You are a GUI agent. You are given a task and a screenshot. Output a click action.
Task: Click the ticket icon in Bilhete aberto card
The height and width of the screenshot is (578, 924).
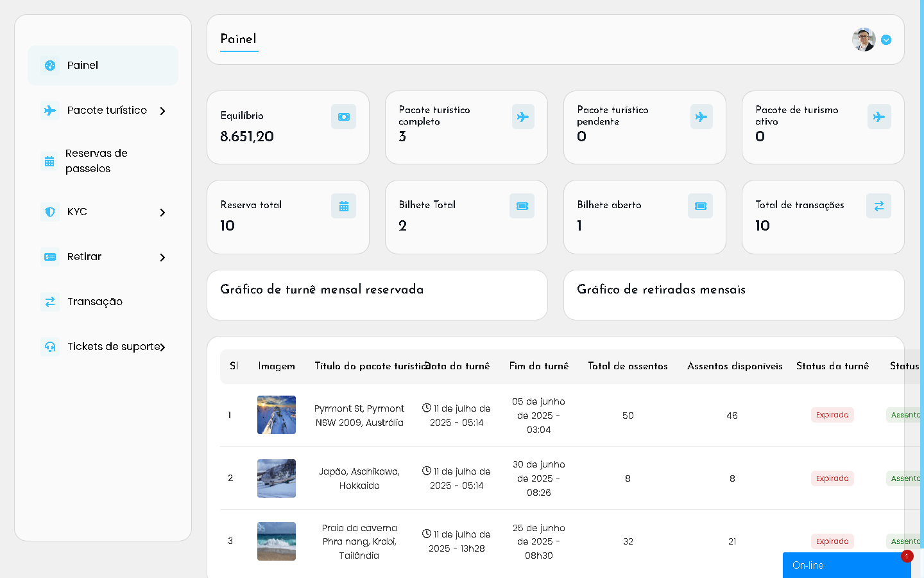[x=700, y=206]
